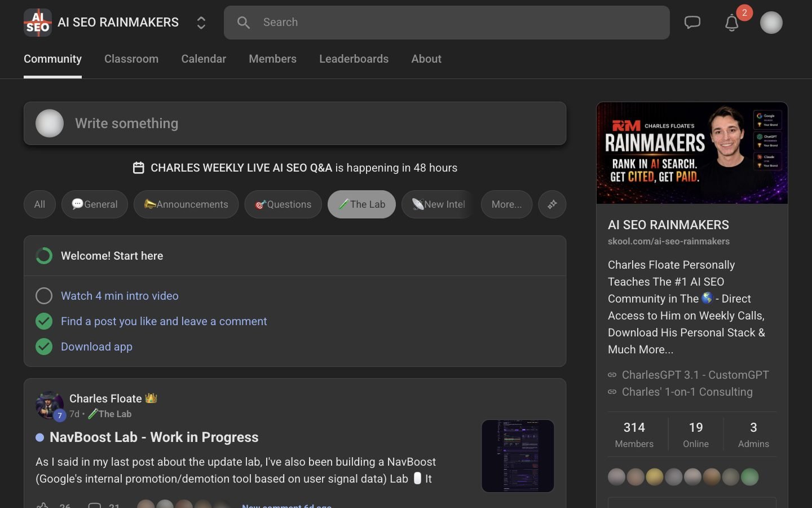
Task: Click Charles Floate's post avatar
Action: pos(50,405)
